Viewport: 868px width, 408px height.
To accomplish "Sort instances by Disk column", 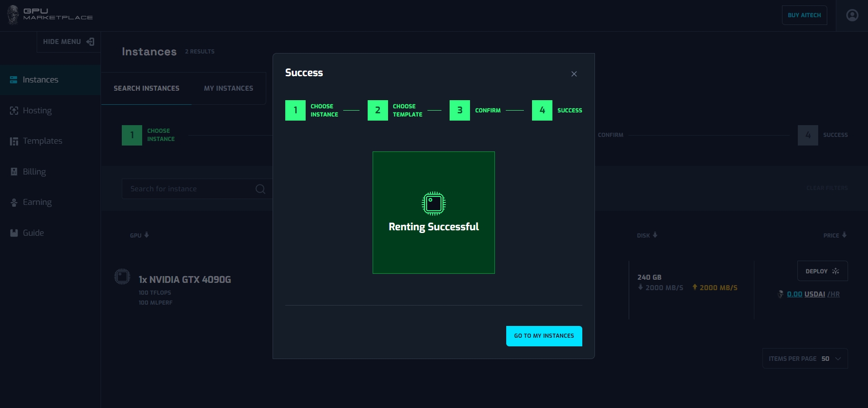I will click(647, 235).
